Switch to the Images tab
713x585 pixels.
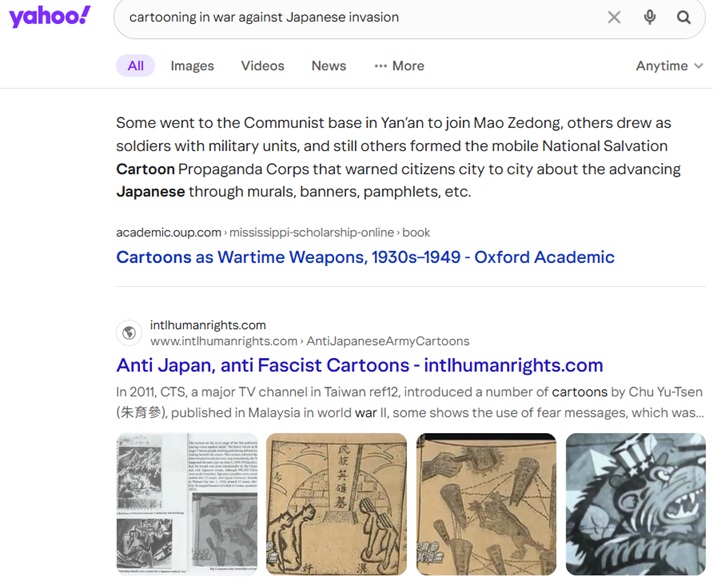click(192, 66)
